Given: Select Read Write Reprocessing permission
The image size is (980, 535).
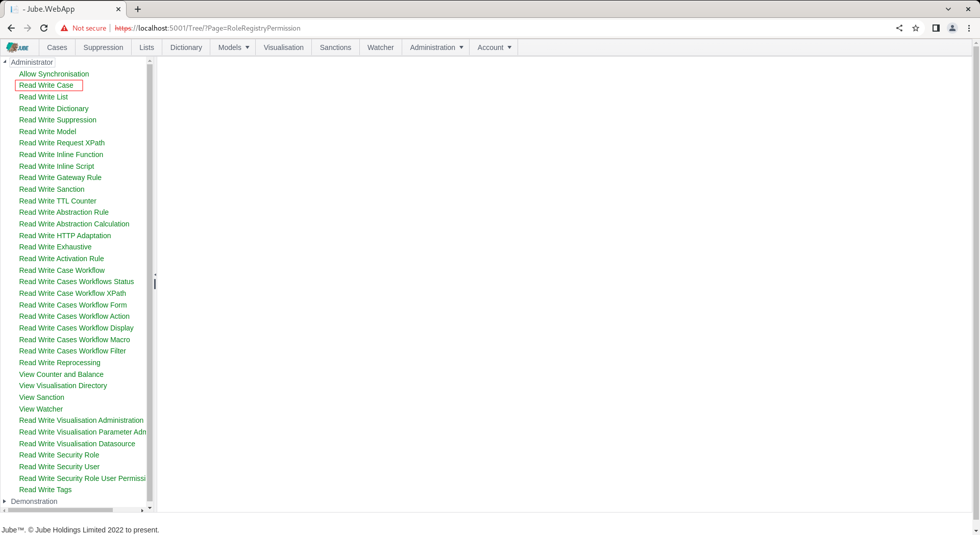Looking at the screenshot, I should click(60, 363).
